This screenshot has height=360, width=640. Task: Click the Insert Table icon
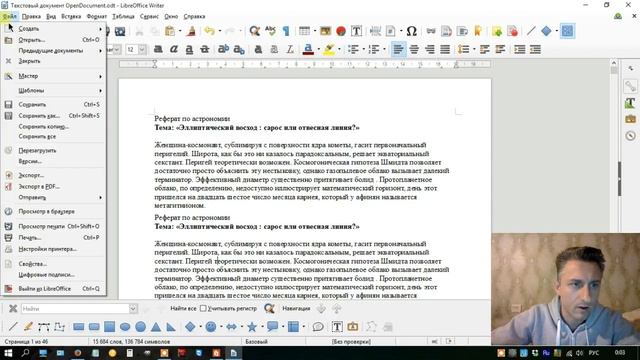click(304, 31)
